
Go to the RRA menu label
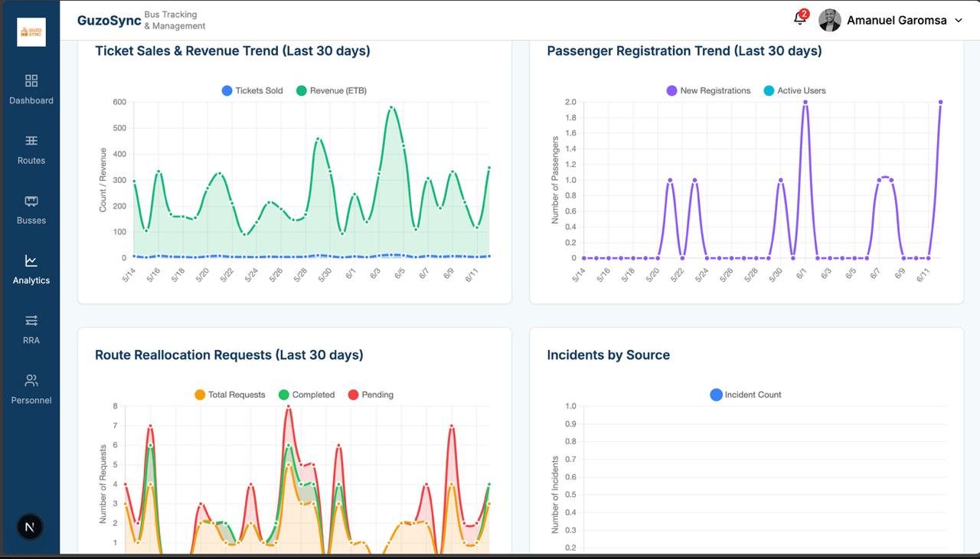[x=31, y=340]
